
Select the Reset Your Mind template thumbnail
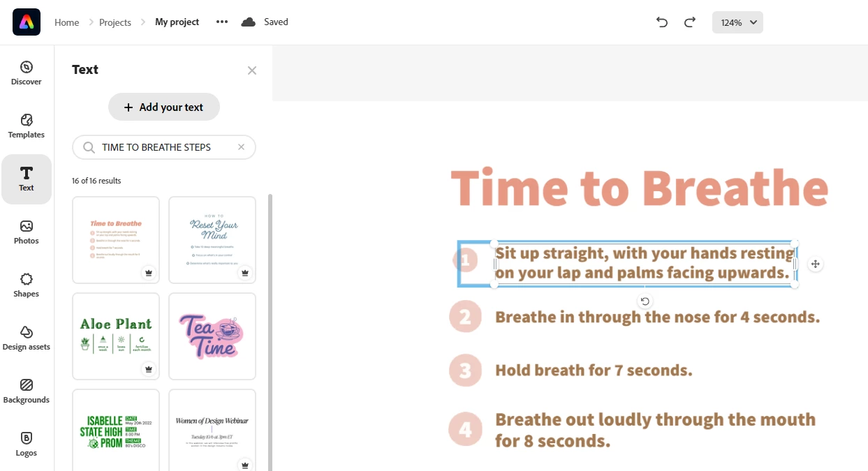(212, 240)
